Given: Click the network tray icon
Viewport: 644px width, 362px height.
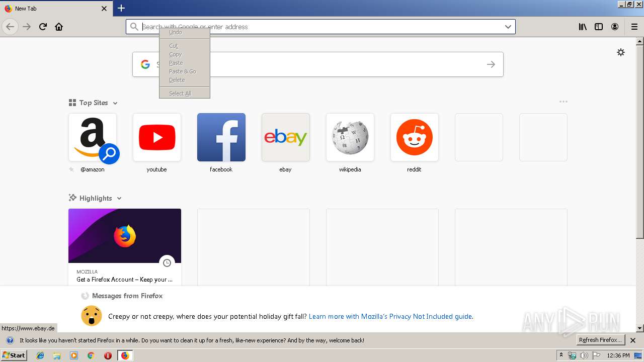Looking at the screenshot, I should click(572, 355).
